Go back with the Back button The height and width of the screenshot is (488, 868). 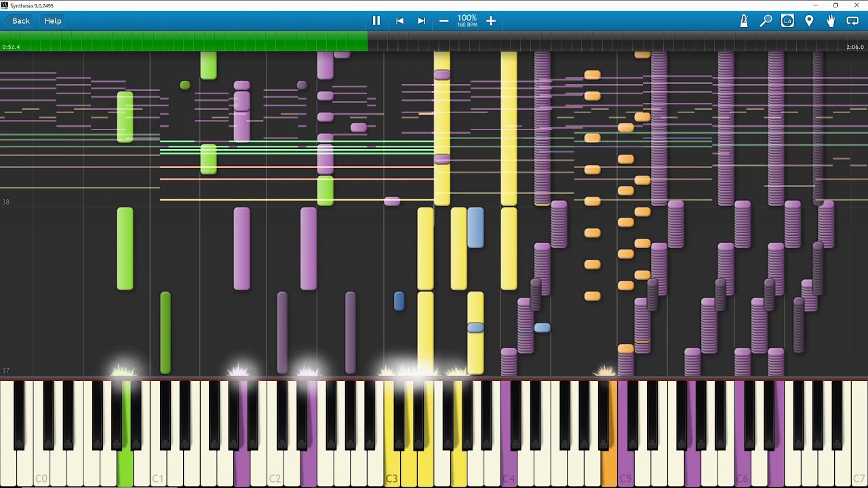tap(18, 21)
